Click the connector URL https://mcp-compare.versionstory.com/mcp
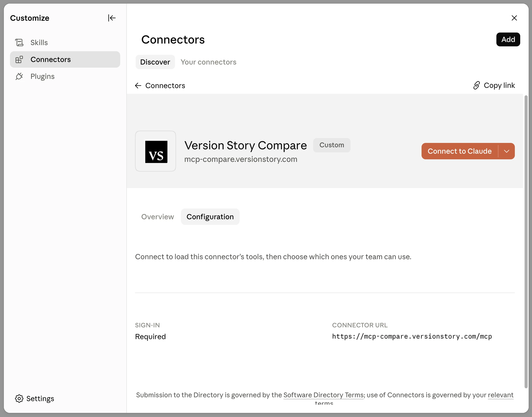The height and width of the screenshot is (417, 532). click(412, 337)
